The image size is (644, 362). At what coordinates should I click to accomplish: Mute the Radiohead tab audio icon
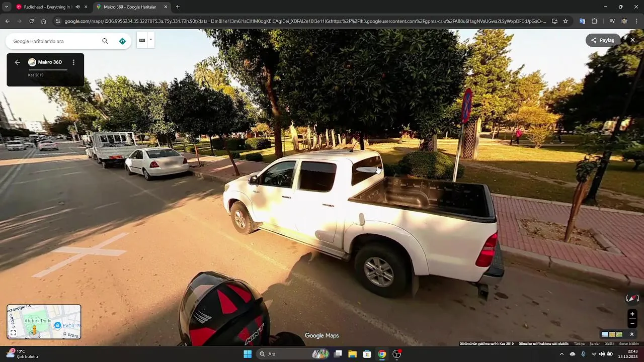77,7
